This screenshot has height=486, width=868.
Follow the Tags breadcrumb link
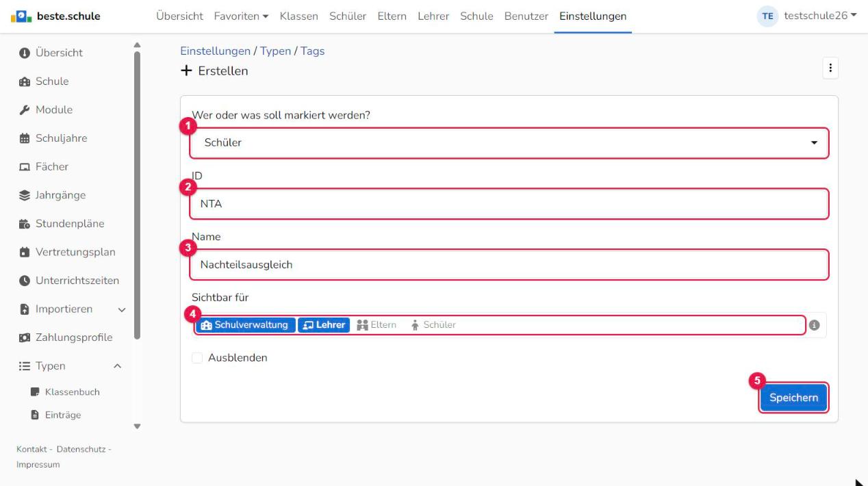(x=314, y=51)
